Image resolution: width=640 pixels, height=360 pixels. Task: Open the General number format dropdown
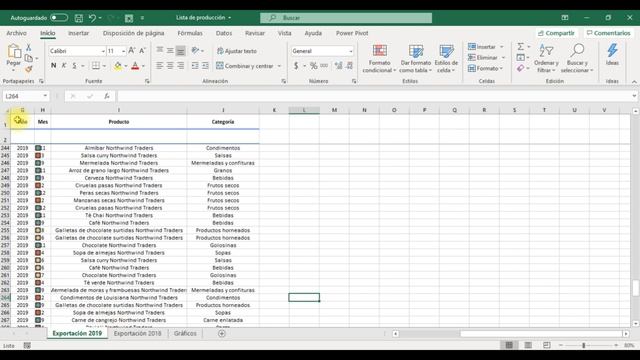351,51
